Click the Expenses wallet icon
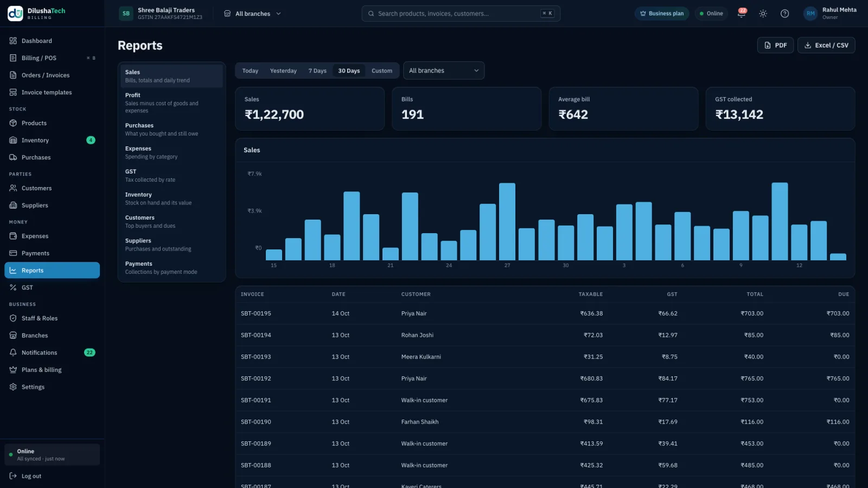This screenshot has width=868, height=488. 13,236
